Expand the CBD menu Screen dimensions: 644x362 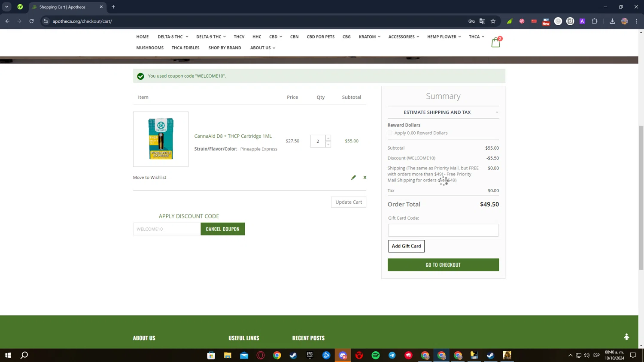(276, 37)
